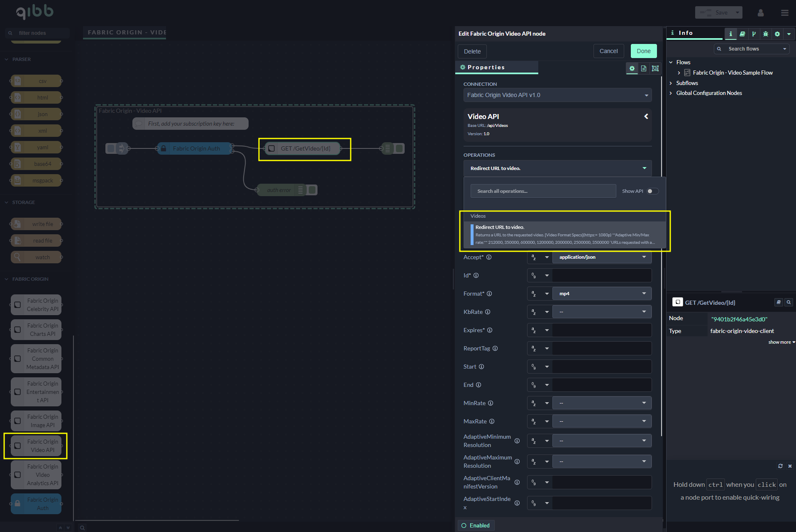The image size is (796, 532).
Task: Open the MaxRate value dropdown
Action: [602, 421]
